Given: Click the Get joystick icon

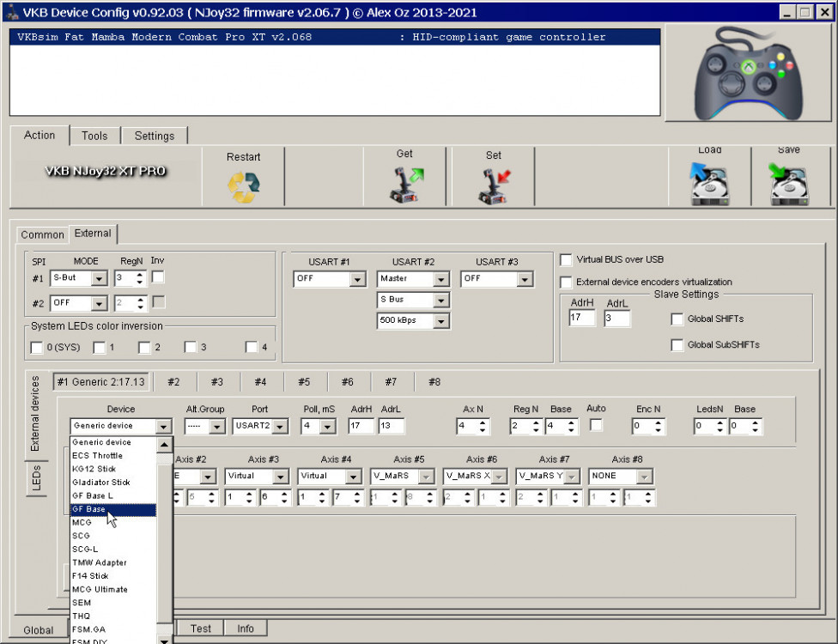Looking at the screenshot, I should (404, 185).
